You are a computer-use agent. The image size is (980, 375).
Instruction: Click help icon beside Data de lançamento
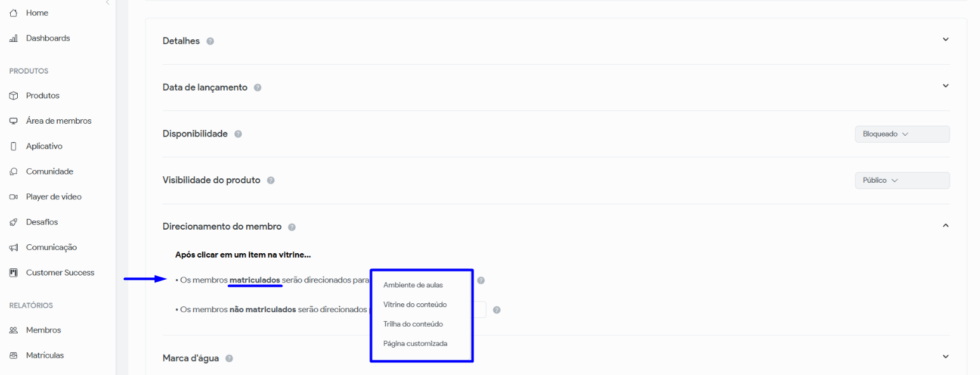(x=258, y=88)
